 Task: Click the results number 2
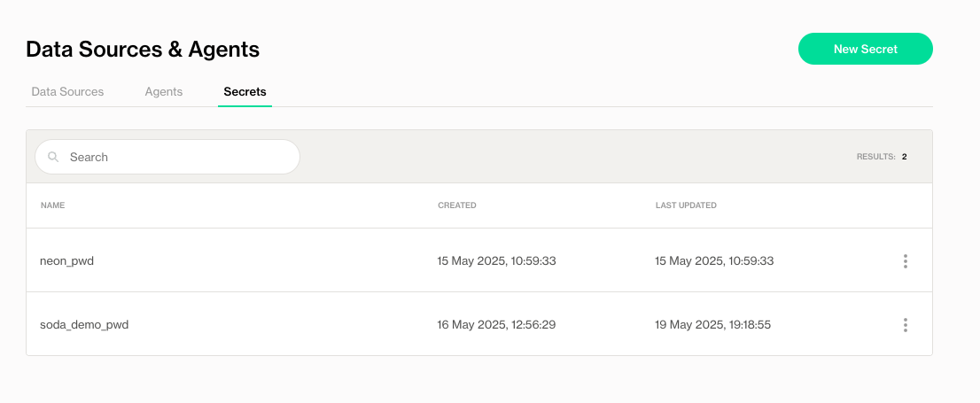[x=905, y=157]
